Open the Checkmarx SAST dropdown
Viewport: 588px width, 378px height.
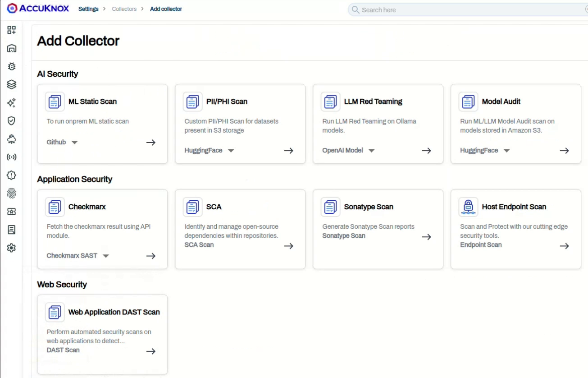(78, 256)
